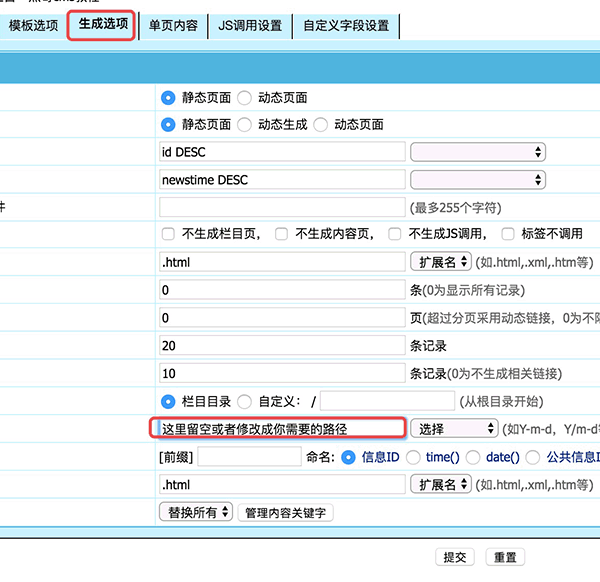The width and height of the screenshot is (600, 582).
Task: Open the 单页内容 tab
Action: [x=173, y=26]
